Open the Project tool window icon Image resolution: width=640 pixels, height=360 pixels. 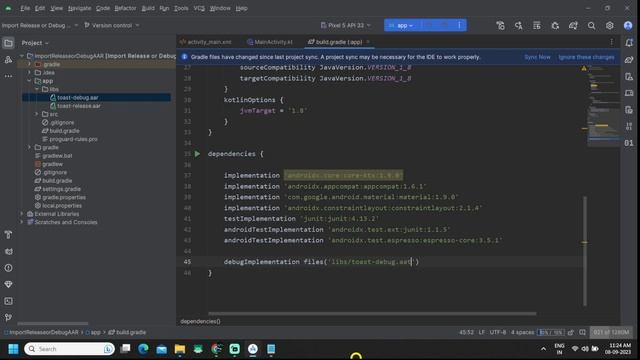(x=8, y=43)
